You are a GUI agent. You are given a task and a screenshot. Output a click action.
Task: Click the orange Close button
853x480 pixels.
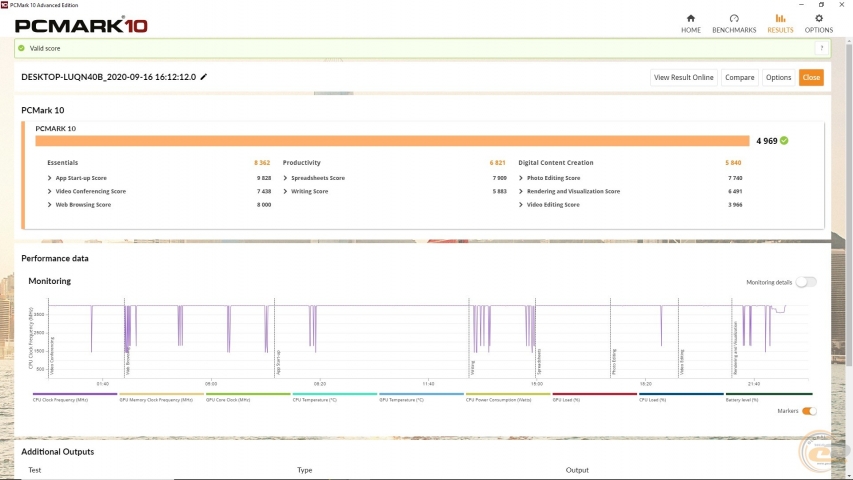811,77
